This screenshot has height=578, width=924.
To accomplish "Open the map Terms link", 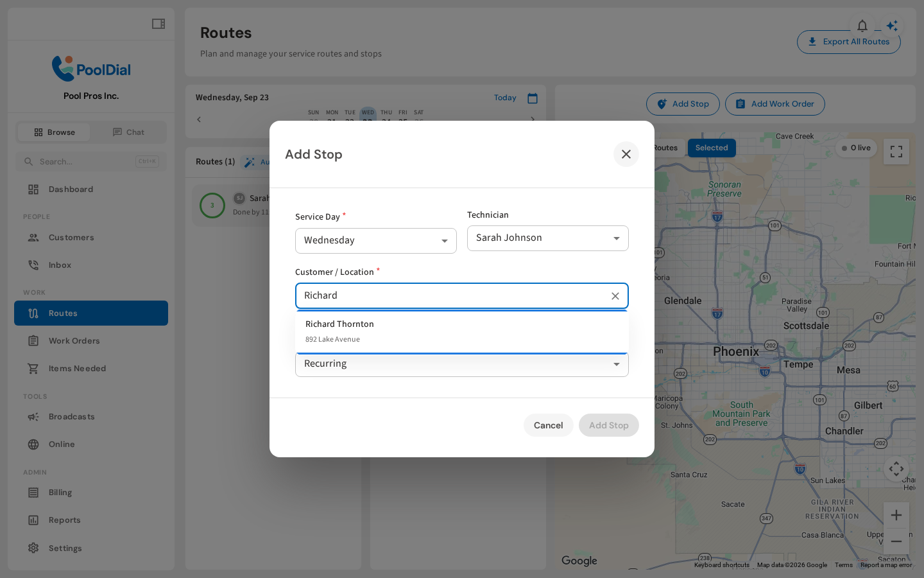I will (844, 565).
